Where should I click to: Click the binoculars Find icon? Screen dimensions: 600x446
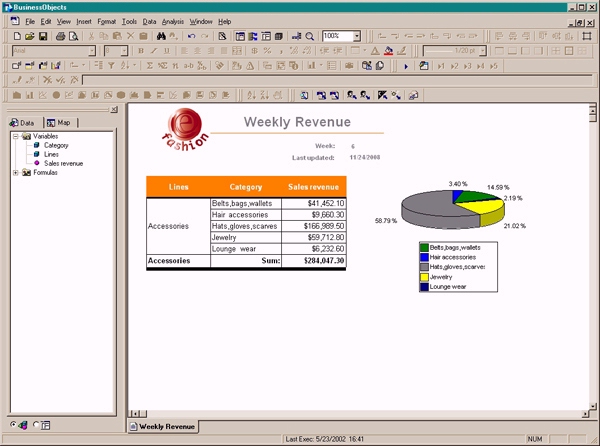tap(222, 36)
